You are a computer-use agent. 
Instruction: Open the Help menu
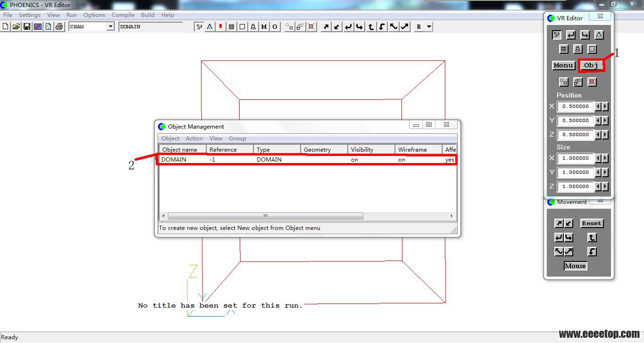[x=167, y=15]
